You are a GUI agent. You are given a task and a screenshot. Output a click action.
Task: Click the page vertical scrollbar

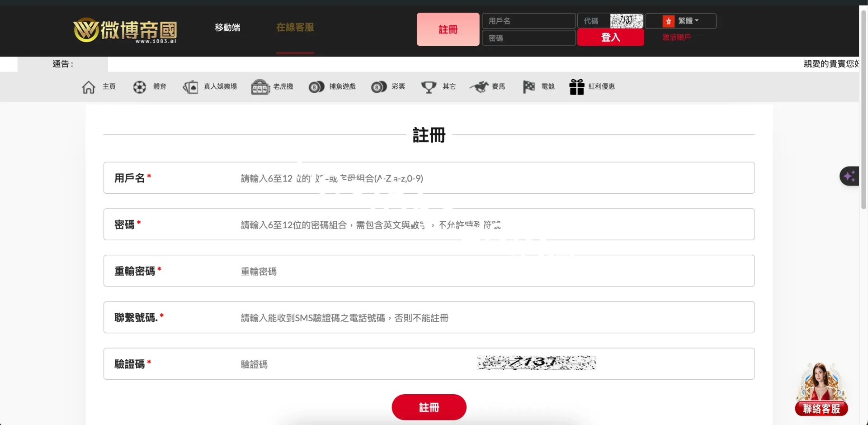pos(863,109)
